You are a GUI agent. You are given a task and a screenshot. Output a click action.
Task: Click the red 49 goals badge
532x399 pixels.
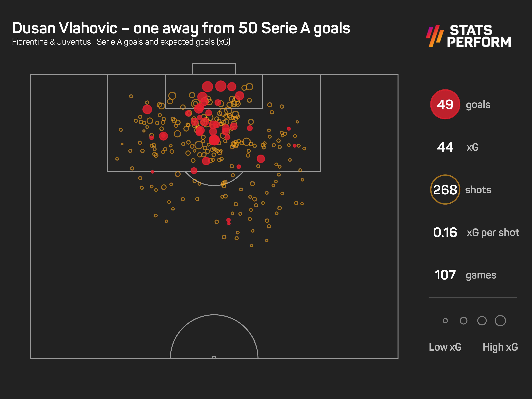(445, 104)
